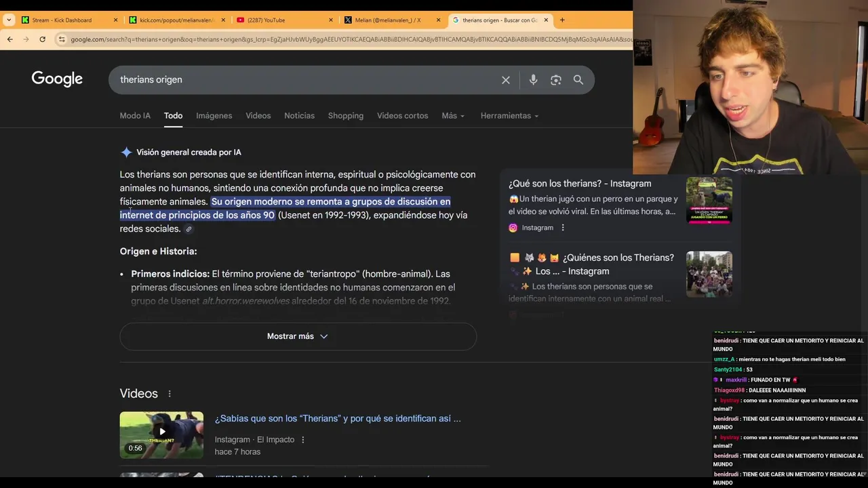Viewport: 868px width, 488px height.
Task: Open the Modo IA tab
Action: pos(135,116)
